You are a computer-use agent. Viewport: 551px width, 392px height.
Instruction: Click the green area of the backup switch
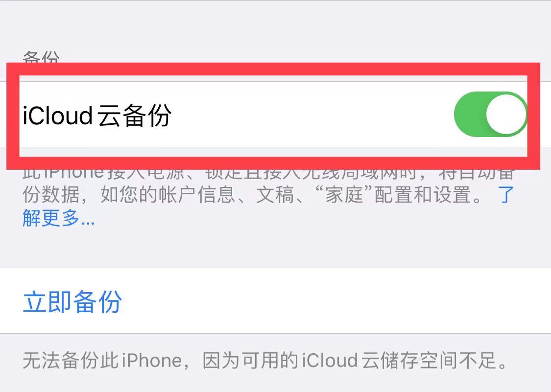pyautogui.click(x=470, y=115)
